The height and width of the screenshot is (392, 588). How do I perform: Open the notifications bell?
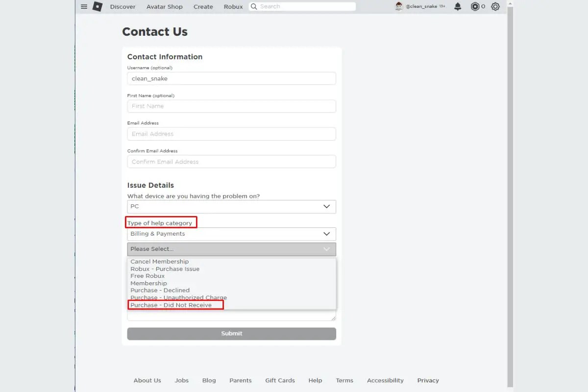458,6
